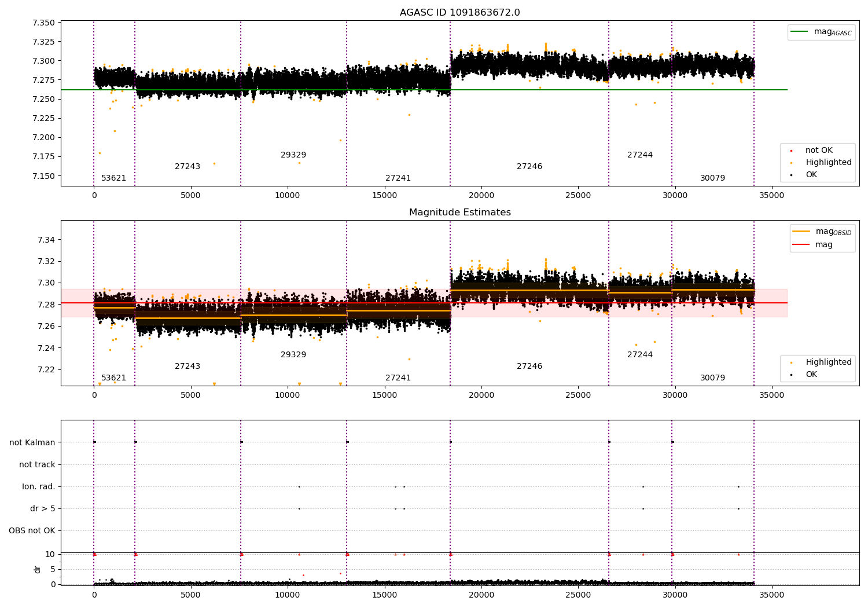
Task: Click the 'OBS not OK' axis label
Action: [32, 530]
